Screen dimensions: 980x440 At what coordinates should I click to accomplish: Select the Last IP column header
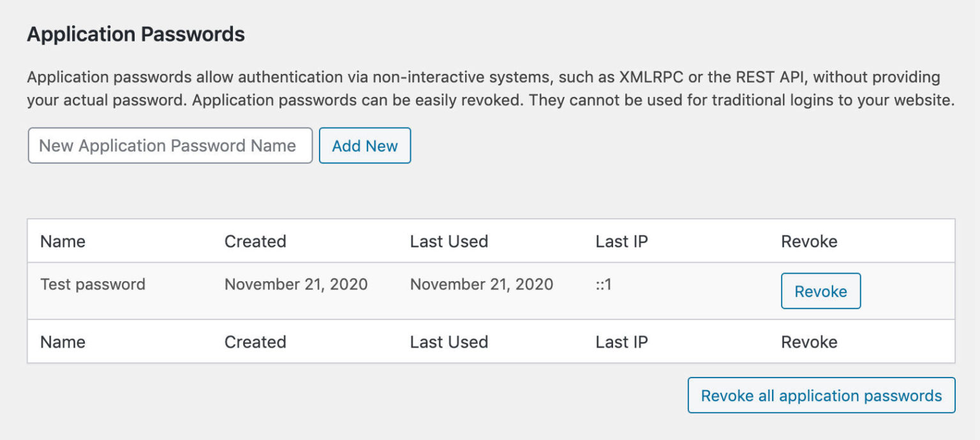621,241
